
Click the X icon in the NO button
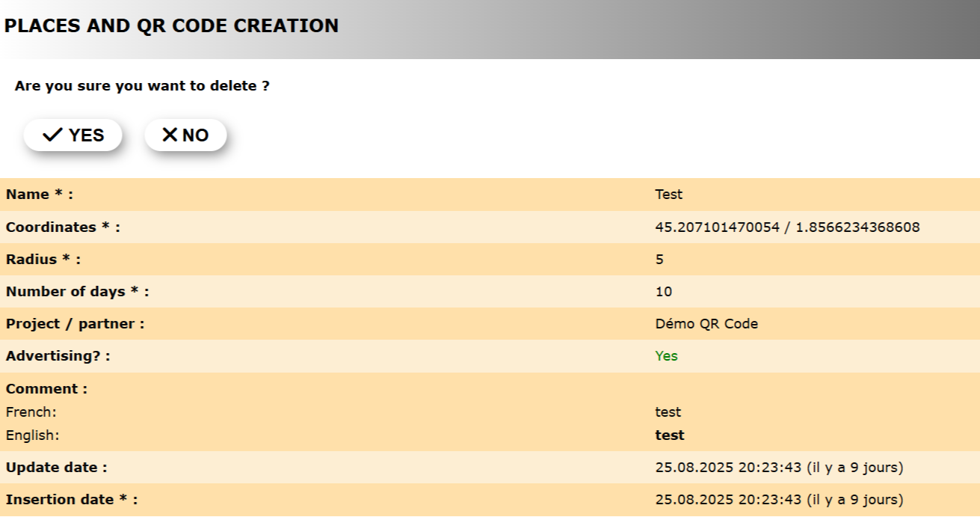[x=170, y=135]
